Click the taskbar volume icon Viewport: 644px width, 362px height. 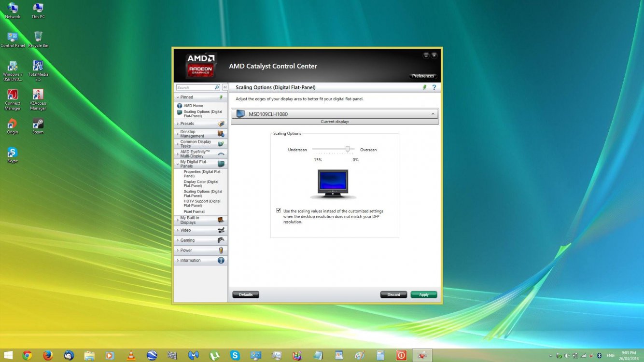pyautogui.click(x=567, y=355)
